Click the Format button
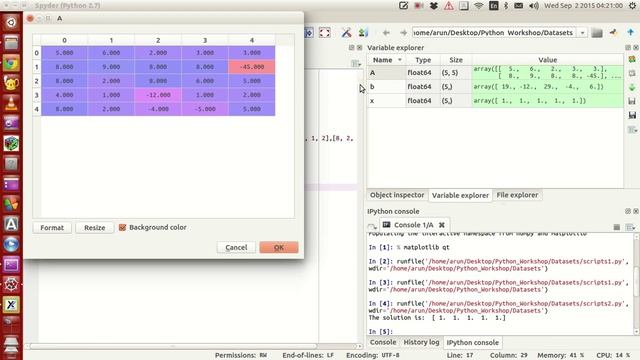Viewport: 640px width, 360px height. [x=52, y=228]
